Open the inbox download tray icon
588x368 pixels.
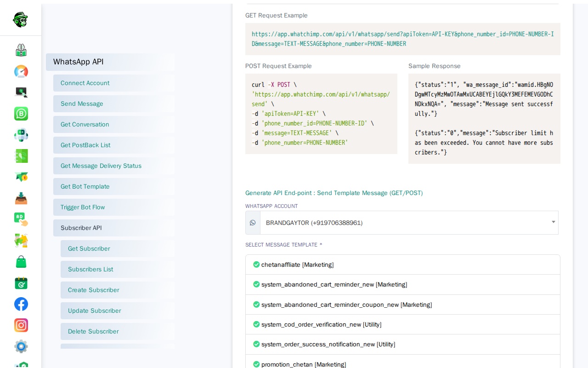point(21,198)
